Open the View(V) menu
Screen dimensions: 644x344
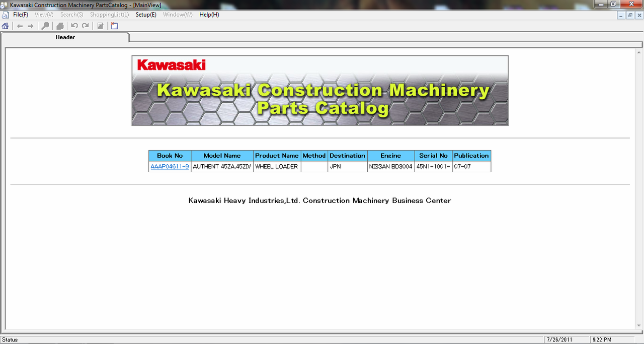click(x=44, y=15)
